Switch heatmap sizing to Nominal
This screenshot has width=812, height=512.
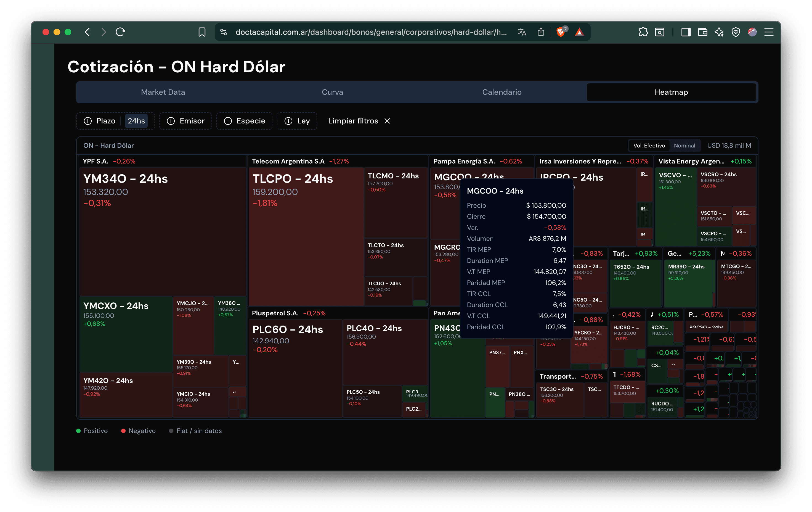[x=684, y=146]
